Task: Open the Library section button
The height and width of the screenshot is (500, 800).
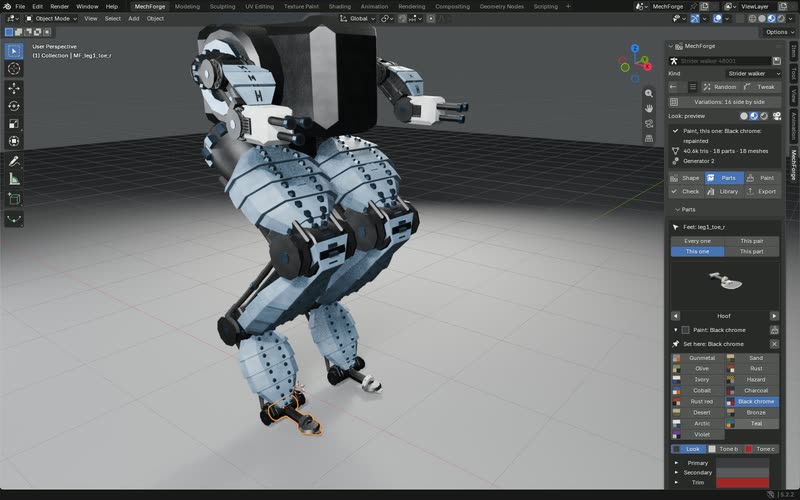Action: [723, 192]
